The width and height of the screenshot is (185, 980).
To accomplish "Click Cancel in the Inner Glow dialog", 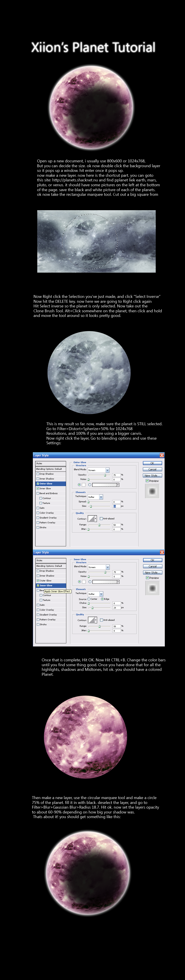I will point(153,567).
